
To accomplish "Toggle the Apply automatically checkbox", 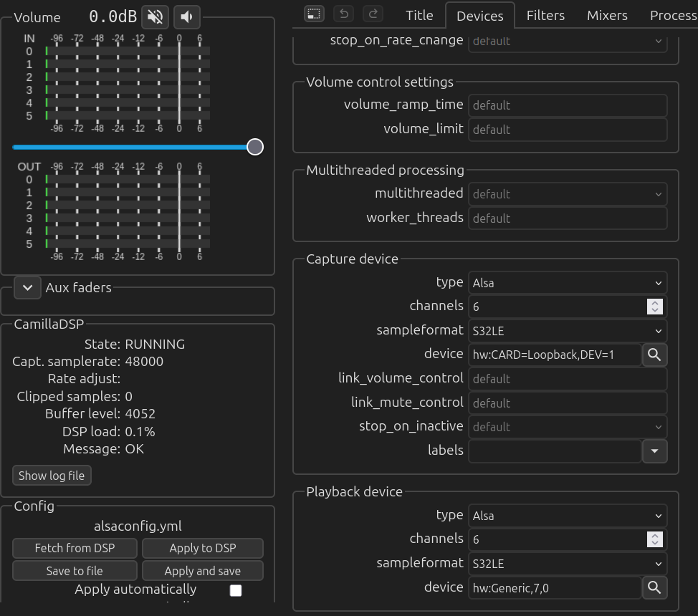I will click(x=236, y=591).
